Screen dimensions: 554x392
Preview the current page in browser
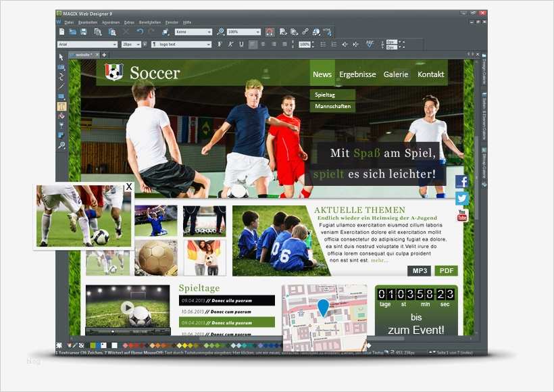click(283, 32)
